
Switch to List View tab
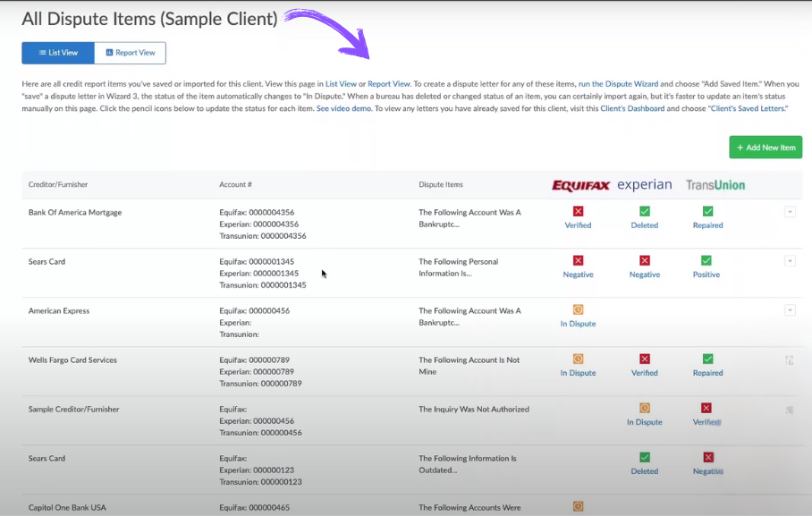coord(58,53)
